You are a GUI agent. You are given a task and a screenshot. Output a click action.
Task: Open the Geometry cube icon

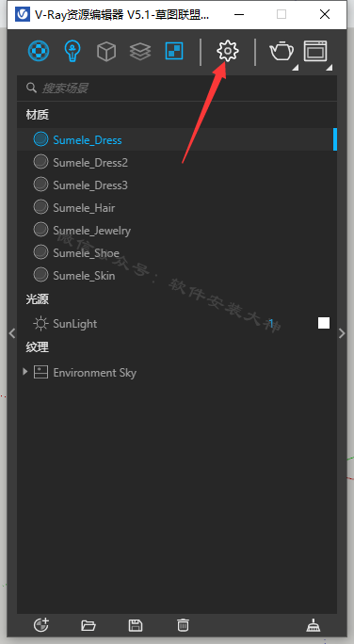(x=106, y=52)
